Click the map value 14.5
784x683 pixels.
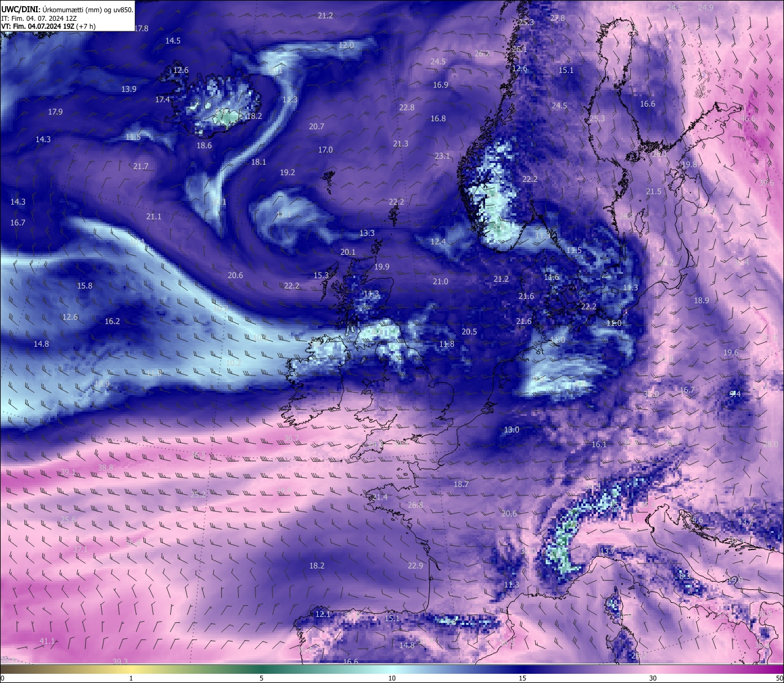pyautogui.click(x=173, y=40)
